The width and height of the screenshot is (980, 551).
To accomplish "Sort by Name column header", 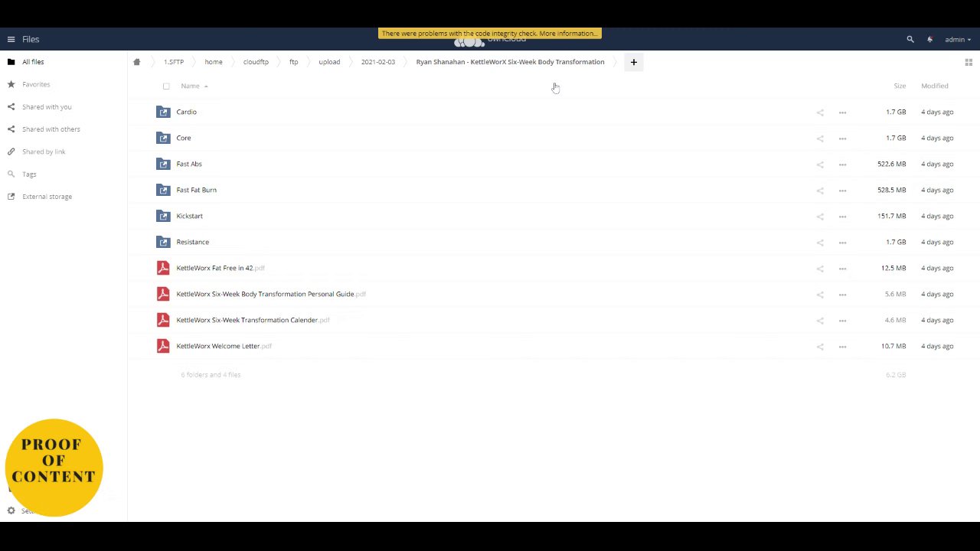I will (190, 86).
